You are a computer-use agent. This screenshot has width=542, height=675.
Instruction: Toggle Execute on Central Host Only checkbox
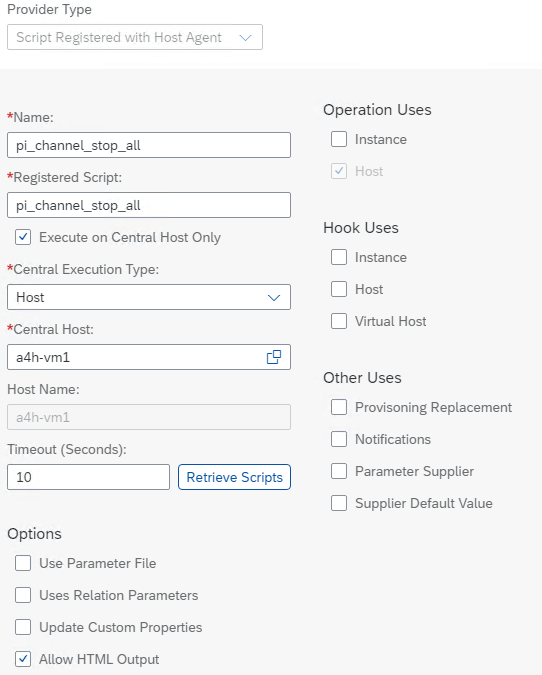pos(23,237)
